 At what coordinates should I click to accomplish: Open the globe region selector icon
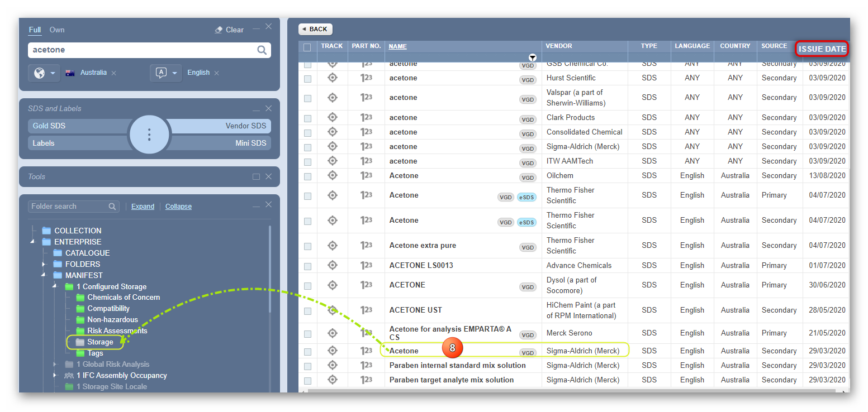coord(39,73)
